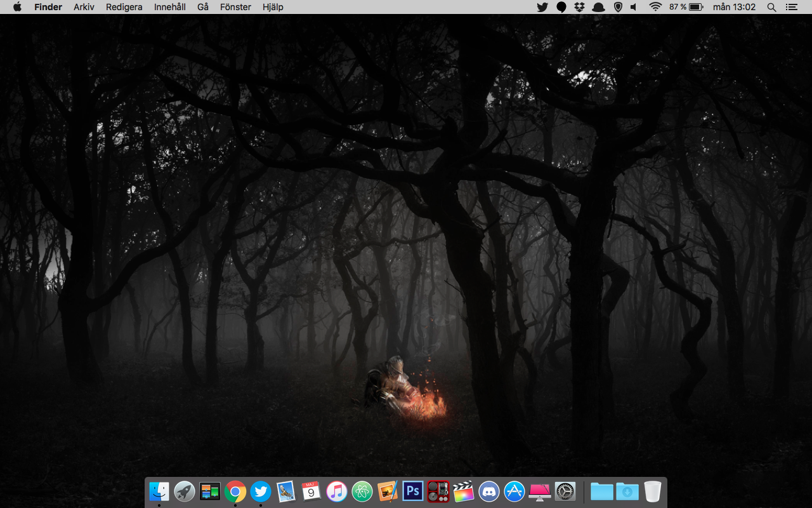This screenshot has width=812, height=508.
Task: Open the Atom editor in Dock
Action: point(362,491)
